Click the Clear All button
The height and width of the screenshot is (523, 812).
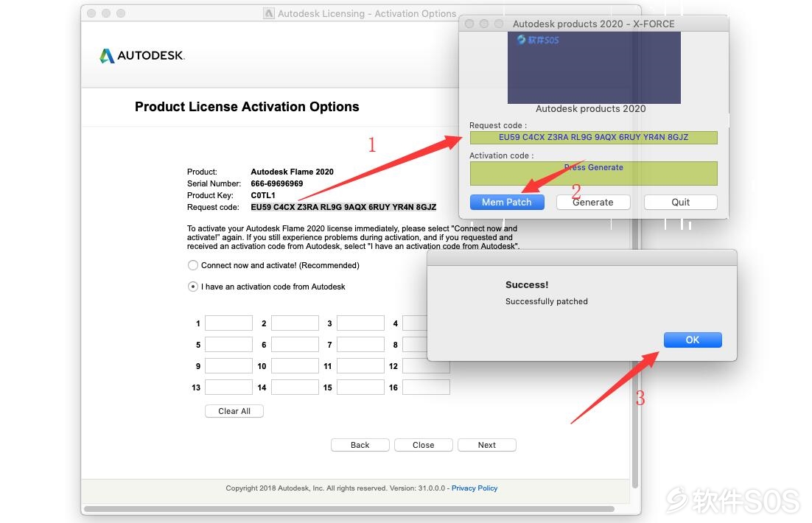click(234, 411)
